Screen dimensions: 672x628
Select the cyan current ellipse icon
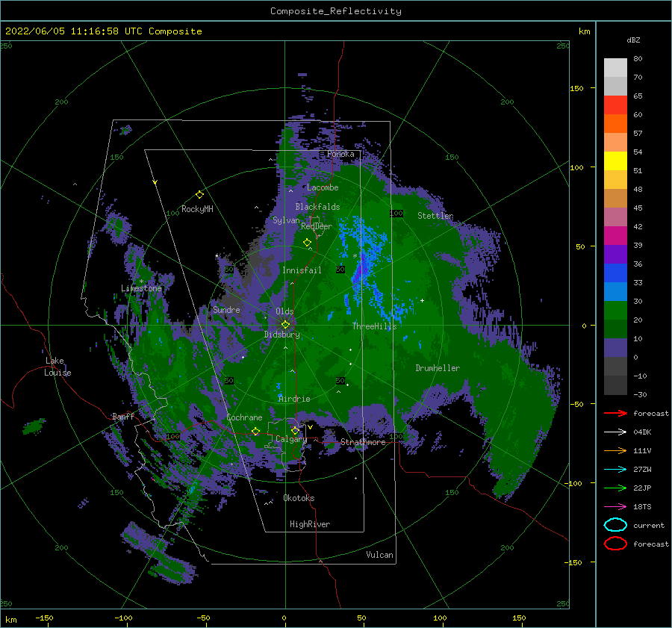pyautogui.click(x=615, y=525)
